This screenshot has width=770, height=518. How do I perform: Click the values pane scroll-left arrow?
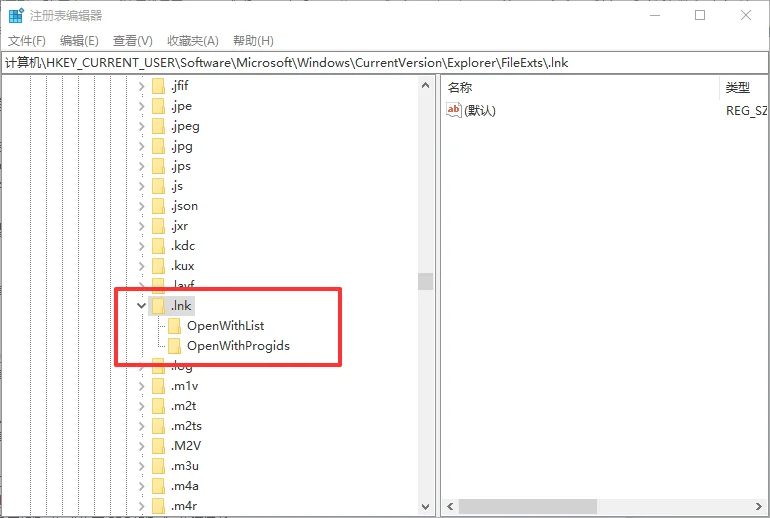coord(450,506)
